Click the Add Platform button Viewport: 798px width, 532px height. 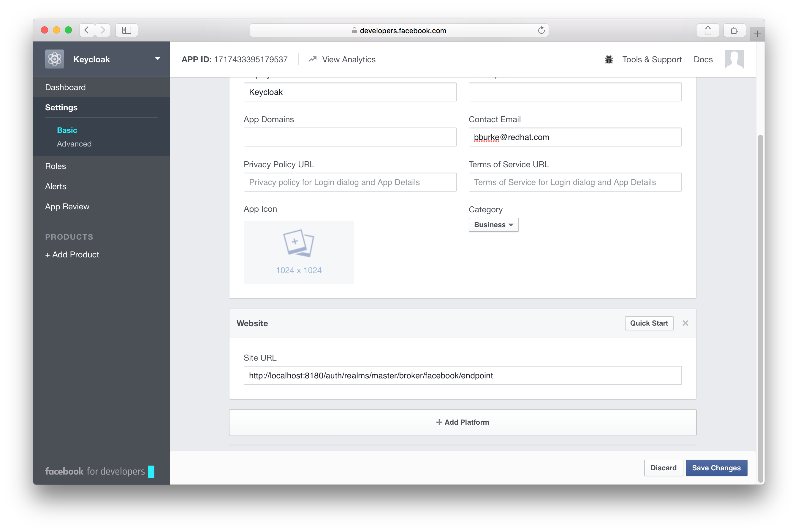[463, 422]
